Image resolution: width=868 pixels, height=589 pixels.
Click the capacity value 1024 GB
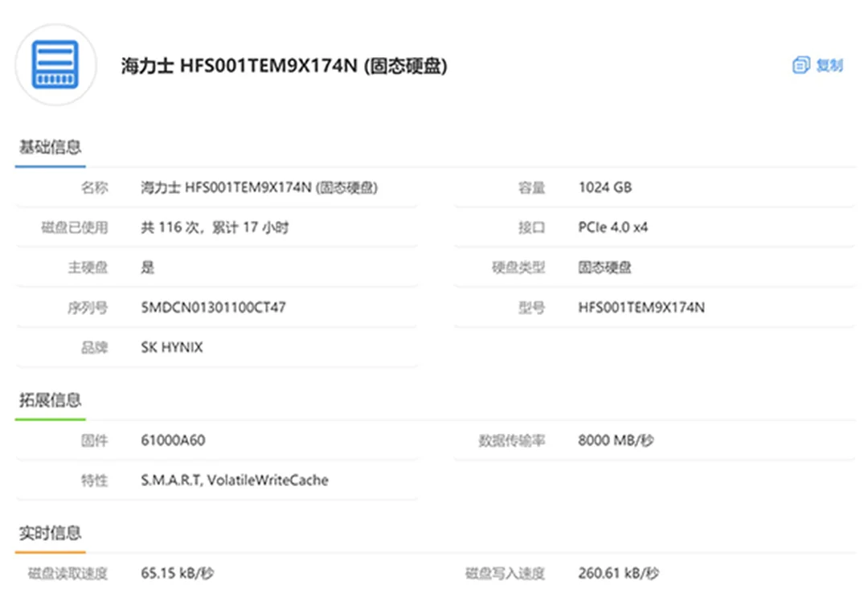[604, 188]
